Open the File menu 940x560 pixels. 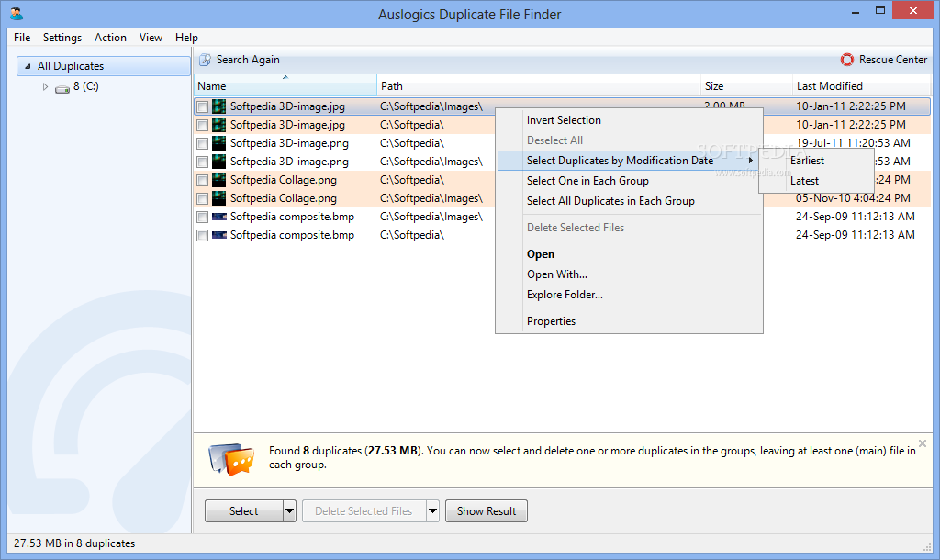point(22,37)
